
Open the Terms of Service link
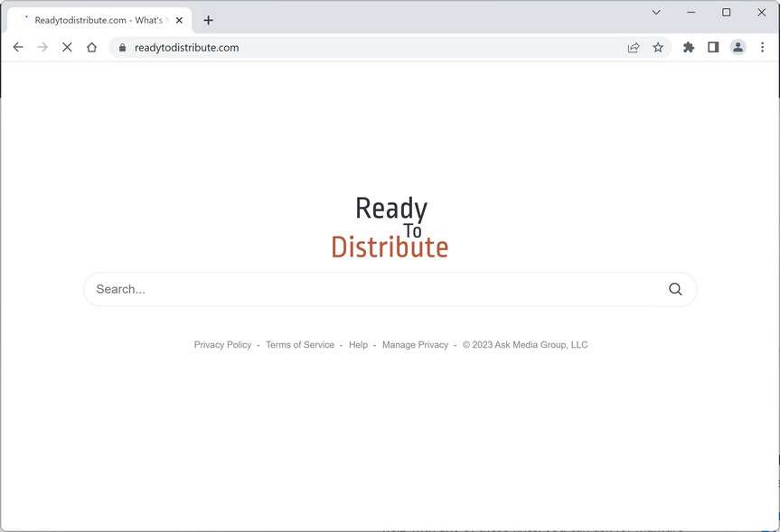pos(300,344)
